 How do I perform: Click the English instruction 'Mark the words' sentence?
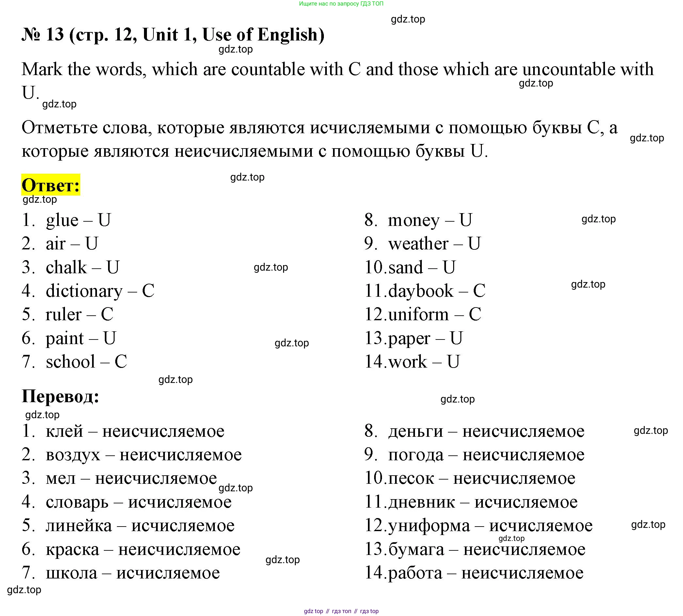pyautogui.click(x=337, y=70)
